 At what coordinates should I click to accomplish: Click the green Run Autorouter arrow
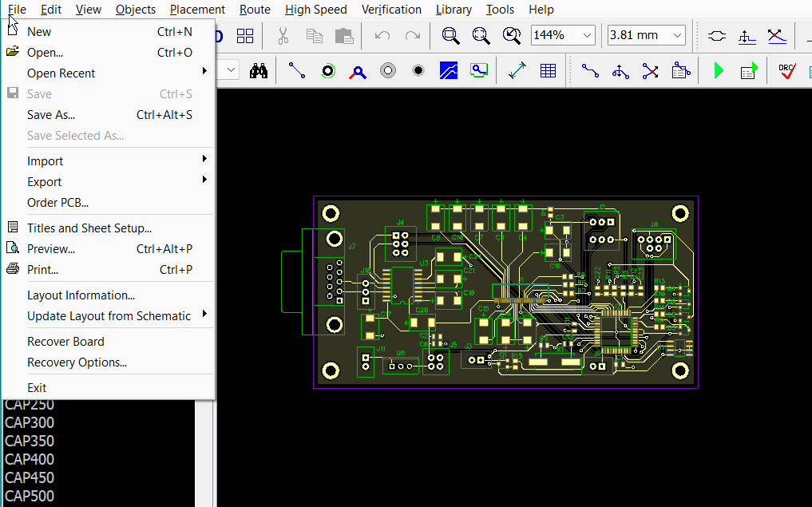tap(719, 70)
